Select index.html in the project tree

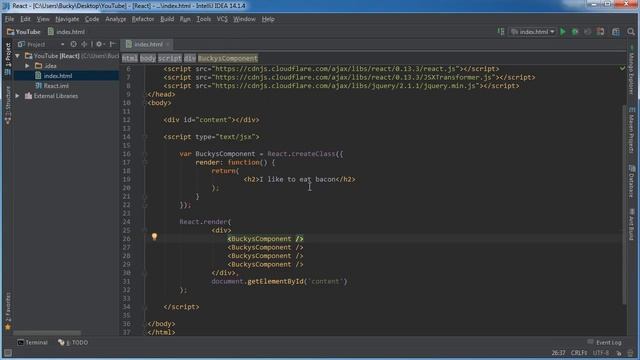click(x=58, y=76)
